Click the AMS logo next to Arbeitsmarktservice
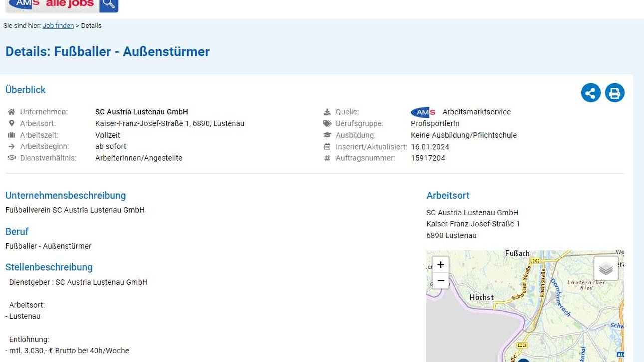Screen dimensions: 644x362 click(x=423, y=112)
